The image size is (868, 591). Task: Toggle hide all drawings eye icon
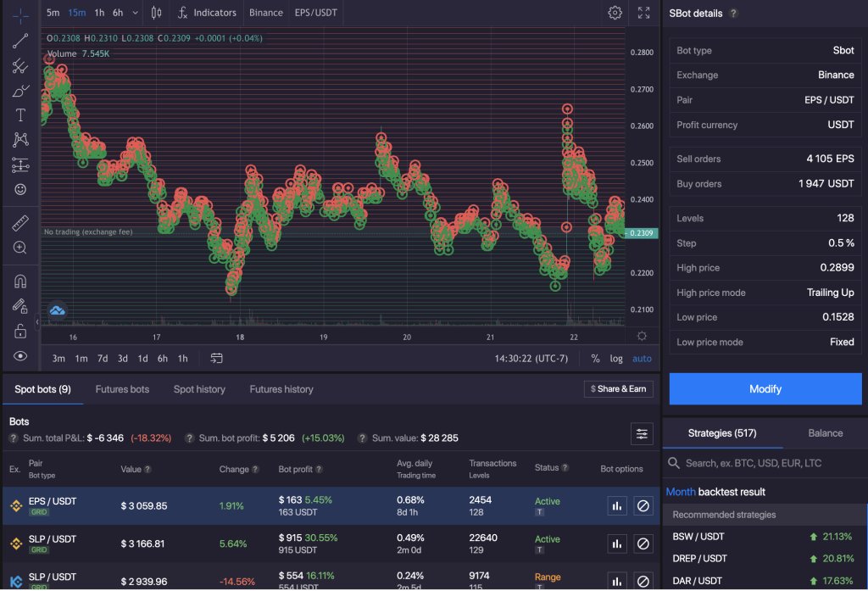(x=20, y=356)
